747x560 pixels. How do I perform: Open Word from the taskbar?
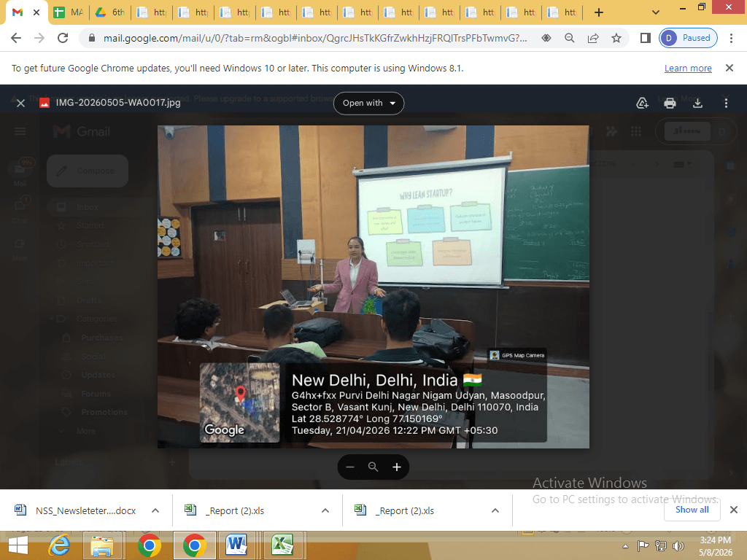point(237,545)
